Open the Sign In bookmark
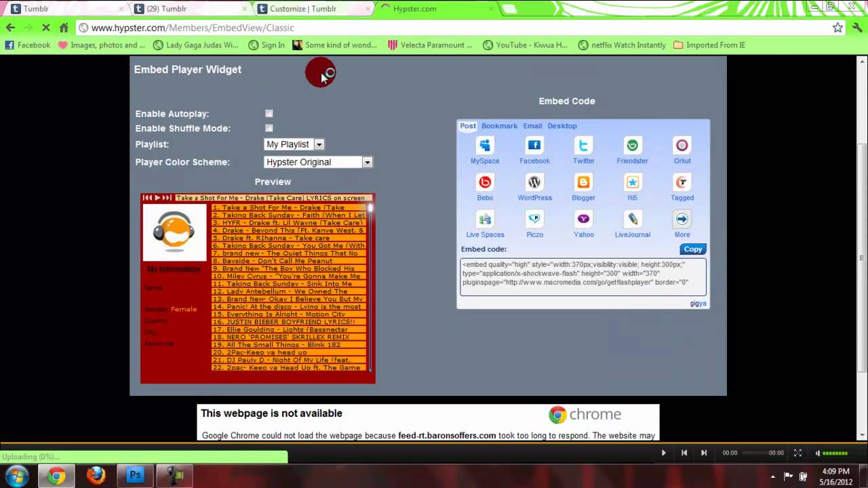The height and width of the screenshot is (488, 868). tap(267, 45)
